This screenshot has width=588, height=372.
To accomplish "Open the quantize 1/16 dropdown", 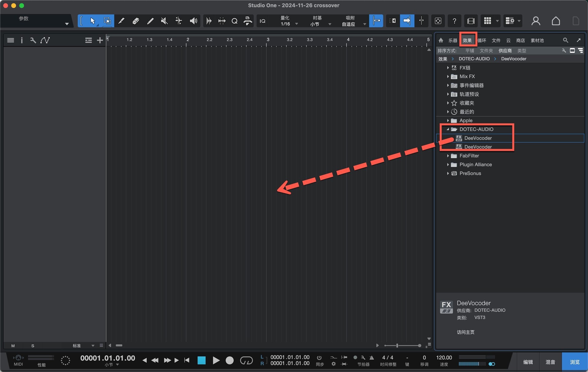I will pyautogui.click(x=296, y=24).
